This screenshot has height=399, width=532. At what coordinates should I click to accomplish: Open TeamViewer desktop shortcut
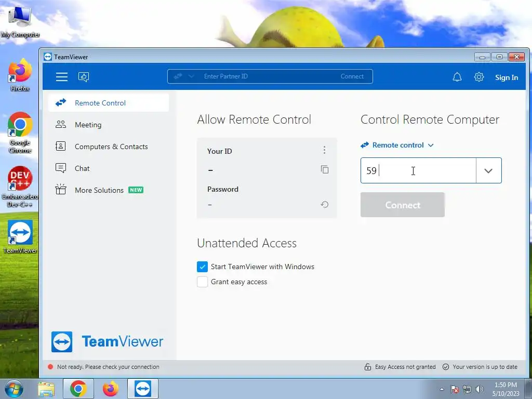[x=20, y=237]
